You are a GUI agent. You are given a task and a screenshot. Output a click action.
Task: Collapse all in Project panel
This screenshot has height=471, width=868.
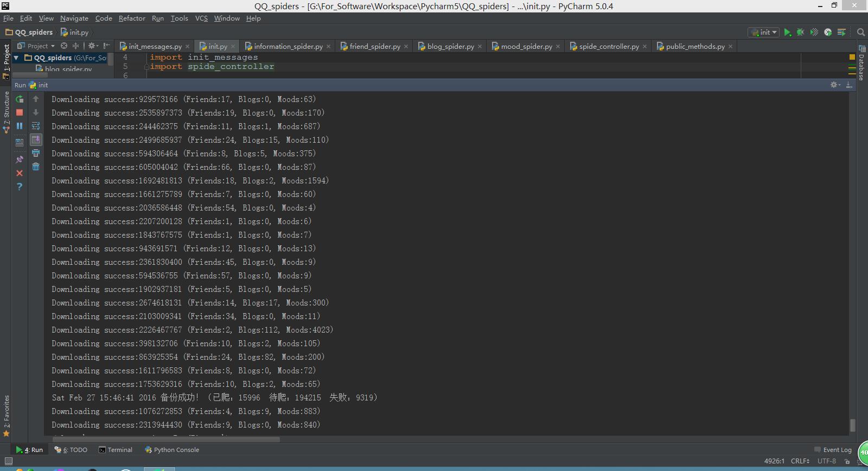tap(76, 46)
